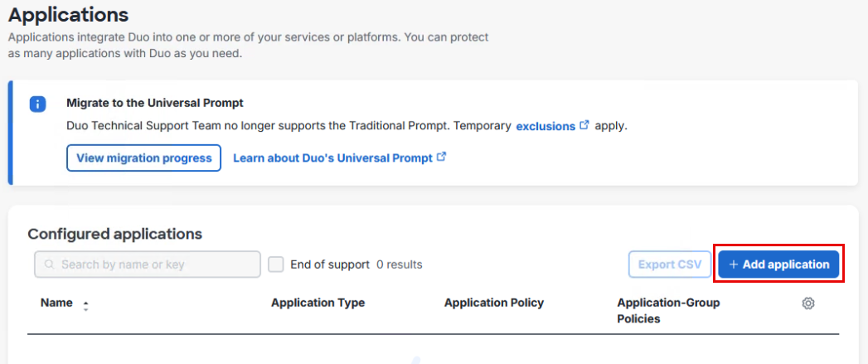
Task: Follow the exclusions link
Action: [546, 126]
